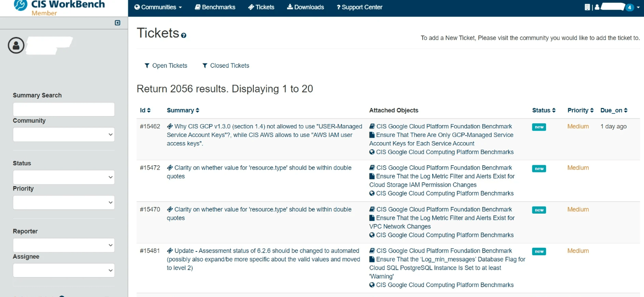Click the help icon next to Tickets heading
Image resolution: width=644 pixels, height=297 pixels.
tap(184, 36)
